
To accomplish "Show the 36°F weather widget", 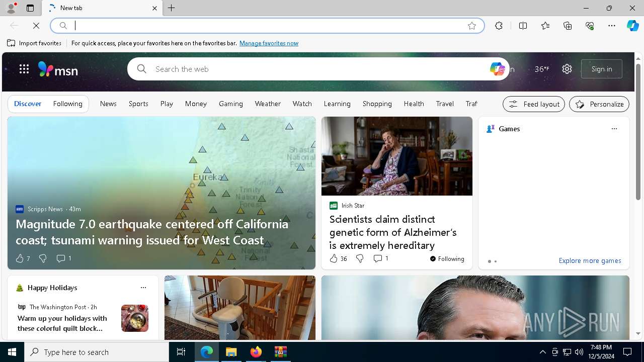I will click(x=542, y=69).
